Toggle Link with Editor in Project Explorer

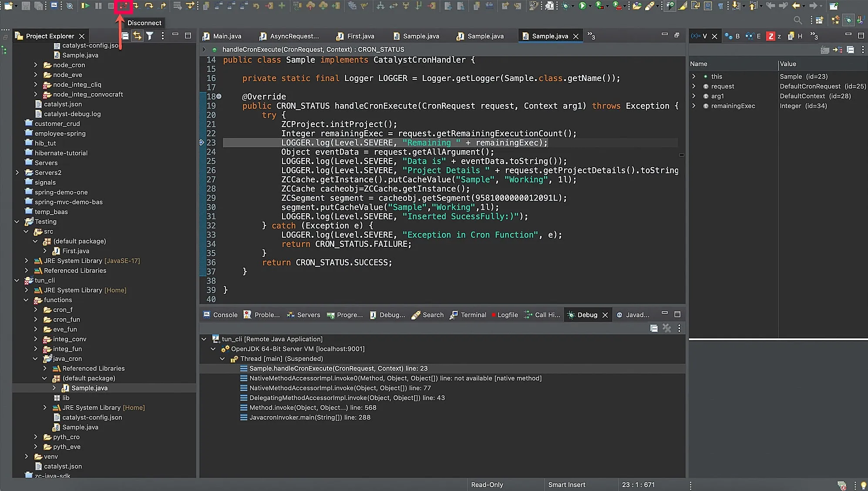pos(137,36)
